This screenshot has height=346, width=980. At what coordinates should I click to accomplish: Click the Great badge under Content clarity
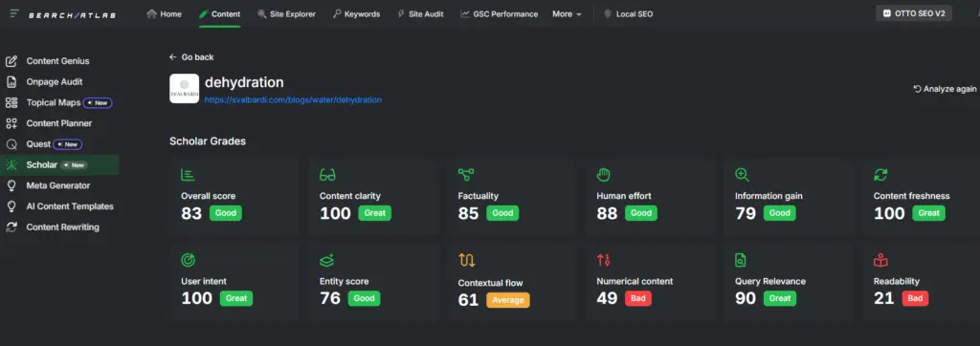tap(374, 213)
